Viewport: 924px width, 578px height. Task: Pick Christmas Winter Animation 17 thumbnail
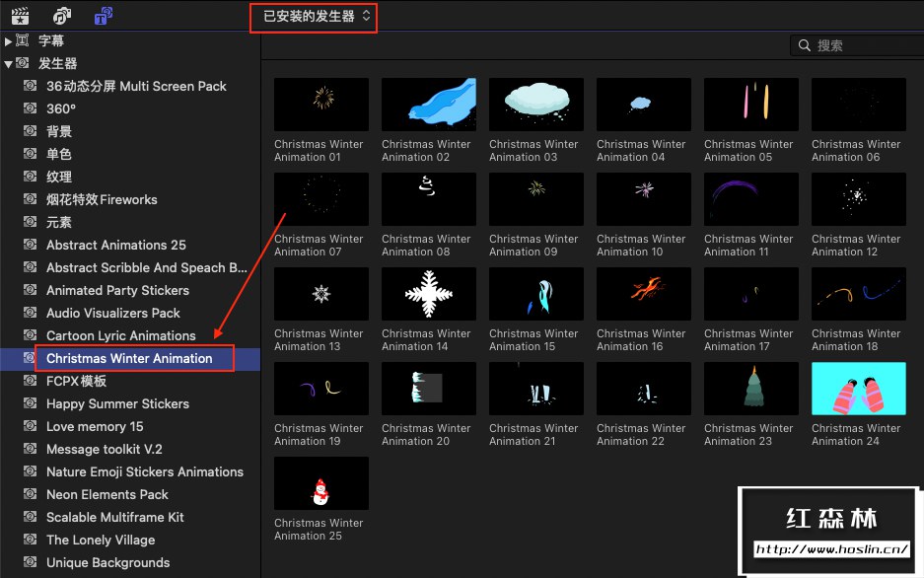click(751, 294)
